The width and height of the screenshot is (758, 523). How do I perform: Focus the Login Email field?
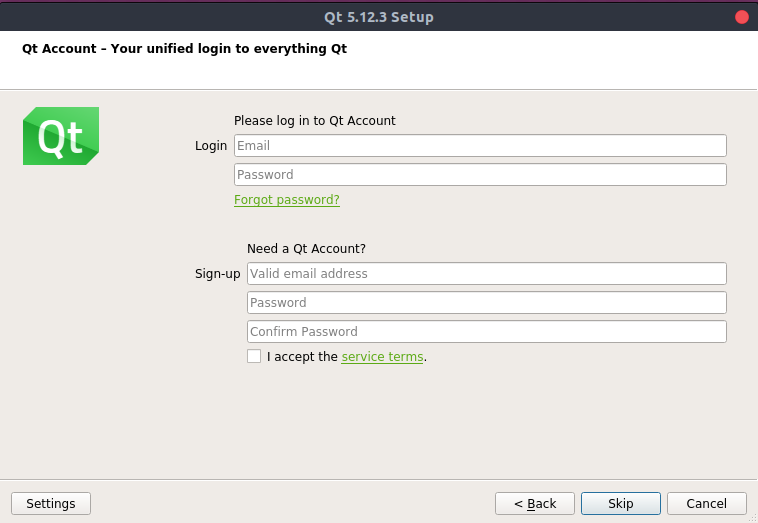click(480, 145)
